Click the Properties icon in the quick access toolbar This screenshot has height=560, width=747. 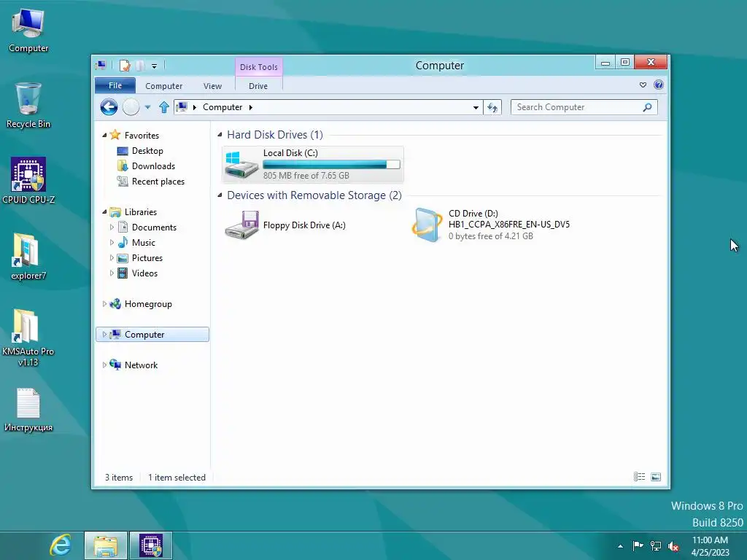[125, 65]
